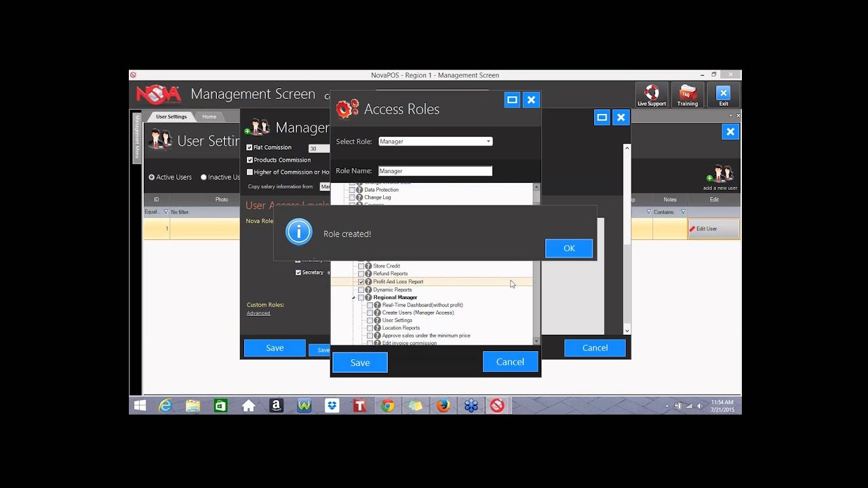Open the Windows Store taskbar icon
Viewport: 868px width, 488px height.
220,405
